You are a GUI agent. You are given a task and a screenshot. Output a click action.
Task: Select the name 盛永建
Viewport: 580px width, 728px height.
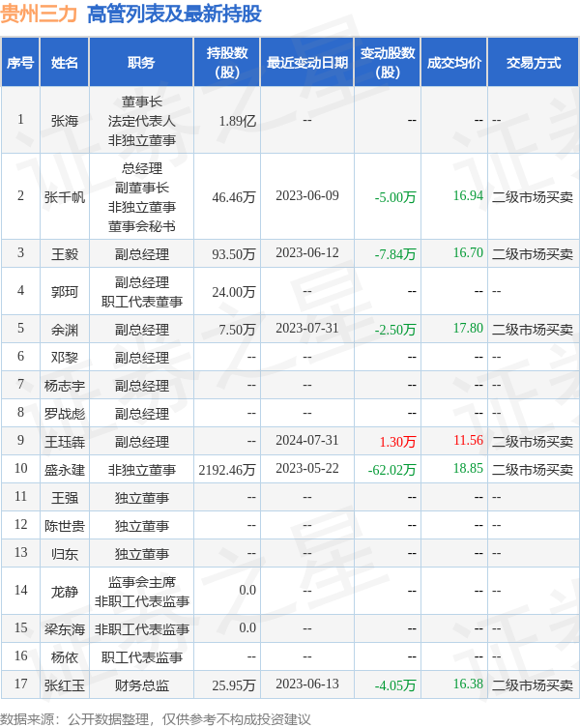(x=65, y=470)
